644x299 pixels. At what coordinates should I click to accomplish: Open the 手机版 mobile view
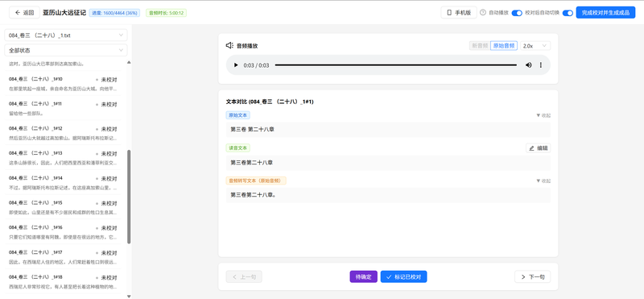click(x=459, y=13)
